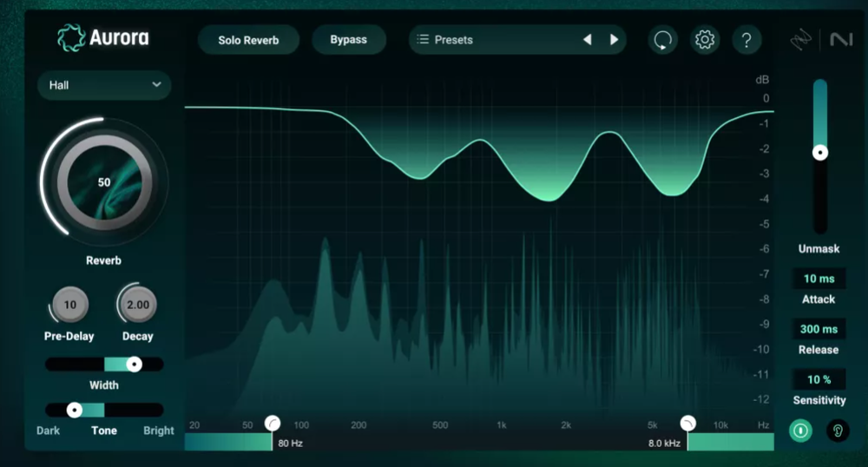Click the Attack value 10 ms
Image resolution: width=868 pixels, height=467 pixels.
[x=819, y=279]
